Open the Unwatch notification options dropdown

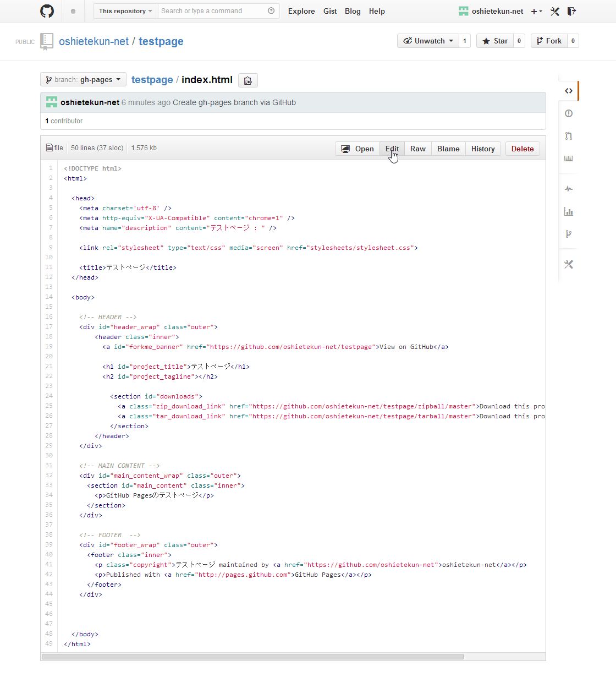coord(428,41)
